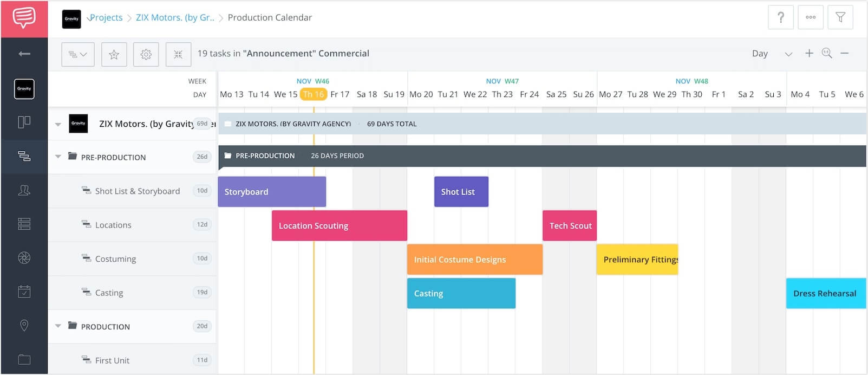Open the Day view dropdown
Viewport: 868px width, 375px height.
click(772, 54)
